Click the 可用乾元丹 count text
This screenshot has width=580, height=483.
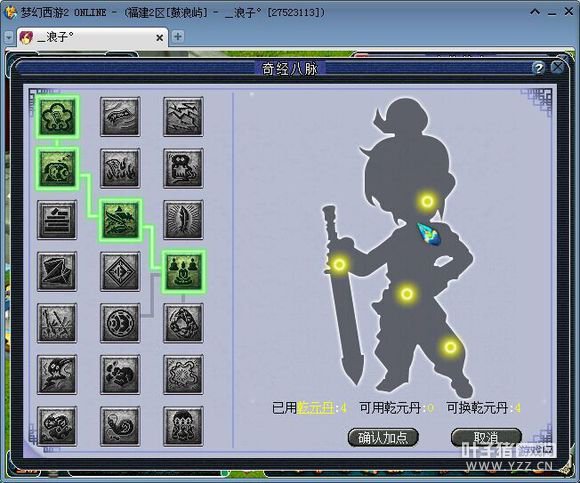(397, 408)
